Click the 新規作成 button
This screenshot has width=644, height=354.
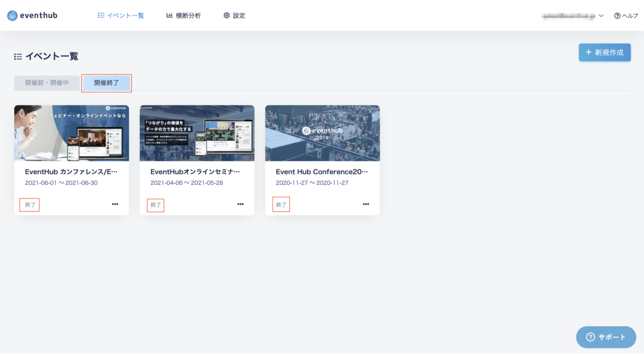(x=604, y=52)
